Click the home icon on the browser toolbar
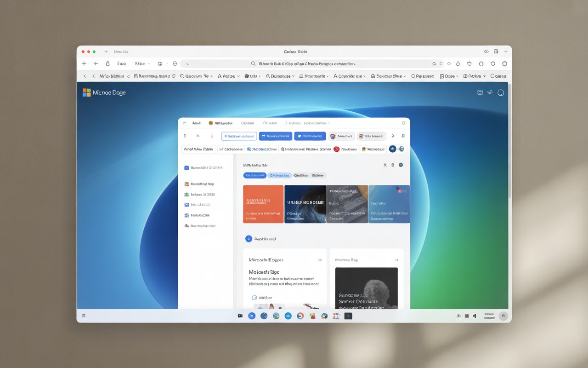Viewport: 588px width, 368px height. pos(175,63)
